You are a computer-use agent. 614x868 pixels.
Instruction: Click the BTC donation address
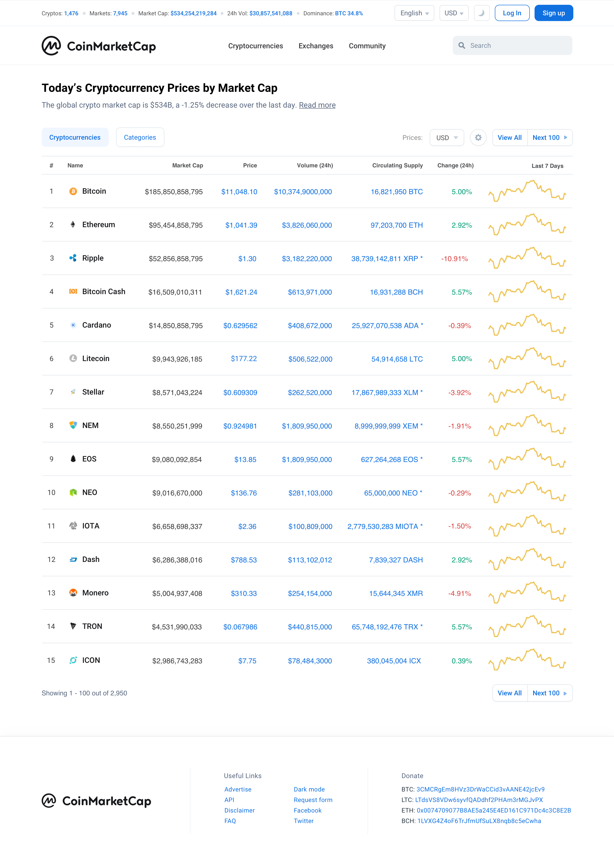[x=480, y=789]
